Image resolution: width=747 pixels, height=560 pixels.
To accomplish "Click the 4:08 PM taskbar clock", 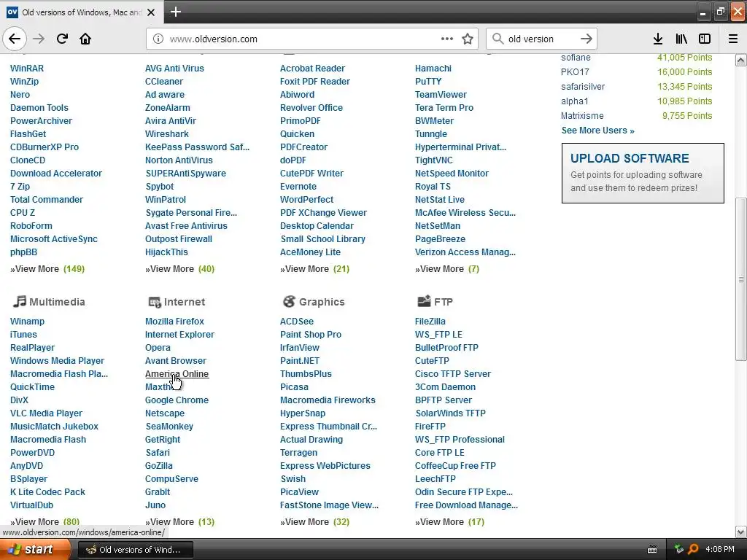I will 720,550.
